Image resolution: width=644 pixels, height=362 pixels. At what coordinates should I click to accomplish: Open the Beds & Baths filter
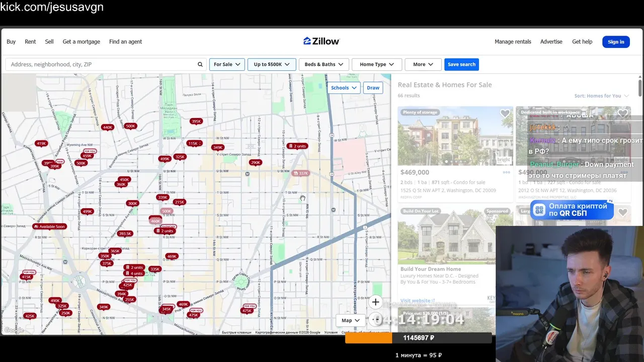click(x=324, y=64)
